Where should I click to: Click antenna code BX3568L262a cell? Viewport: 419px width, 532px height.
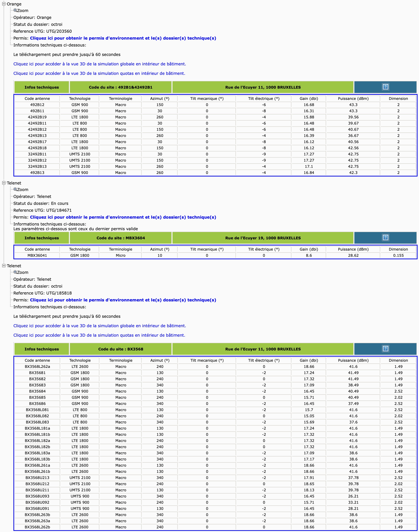[37, 367]
